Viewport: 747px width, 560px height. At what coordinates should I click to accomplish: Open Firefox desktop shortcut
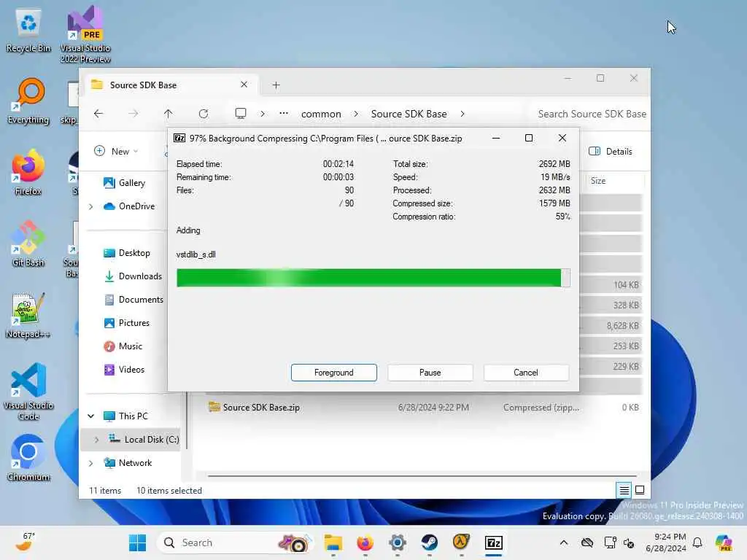click(x=28, y=172)
